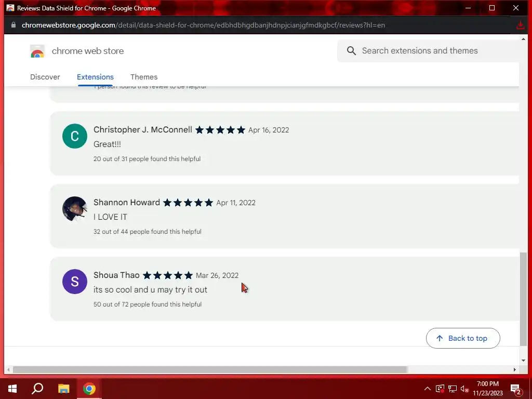
Task: Show hidden system tray icons
Action: tap(428, 389)
